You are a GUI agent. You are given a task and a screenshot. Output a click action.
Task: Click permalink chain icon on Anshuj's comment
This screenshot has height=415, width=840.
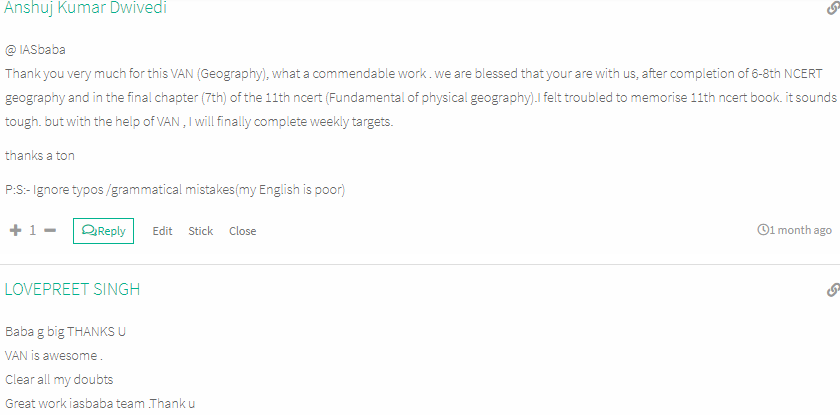coord(834,9)
